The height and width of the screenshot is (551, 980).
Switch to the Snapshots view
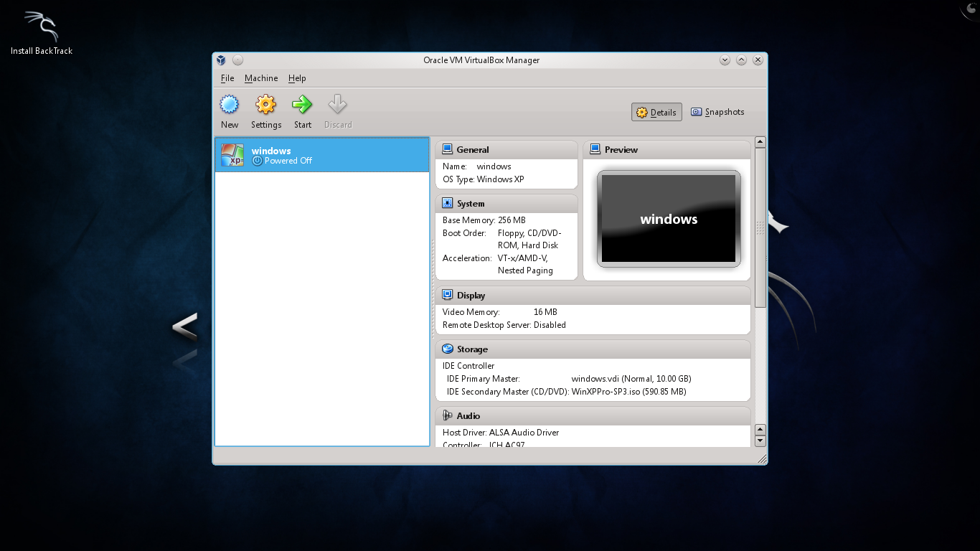click(x=717, y=112)
